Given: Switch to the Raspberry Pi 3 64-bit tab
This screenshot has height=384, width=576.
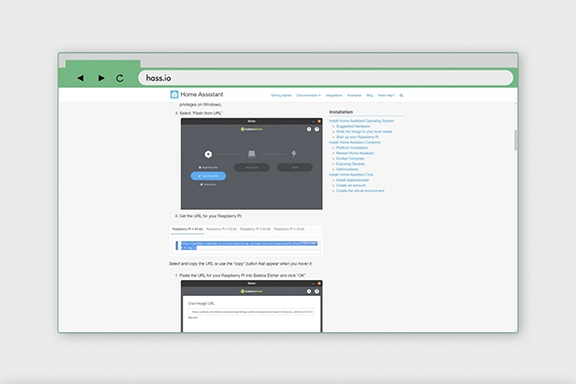Looking at the screenshot, I should coord(255,229).
